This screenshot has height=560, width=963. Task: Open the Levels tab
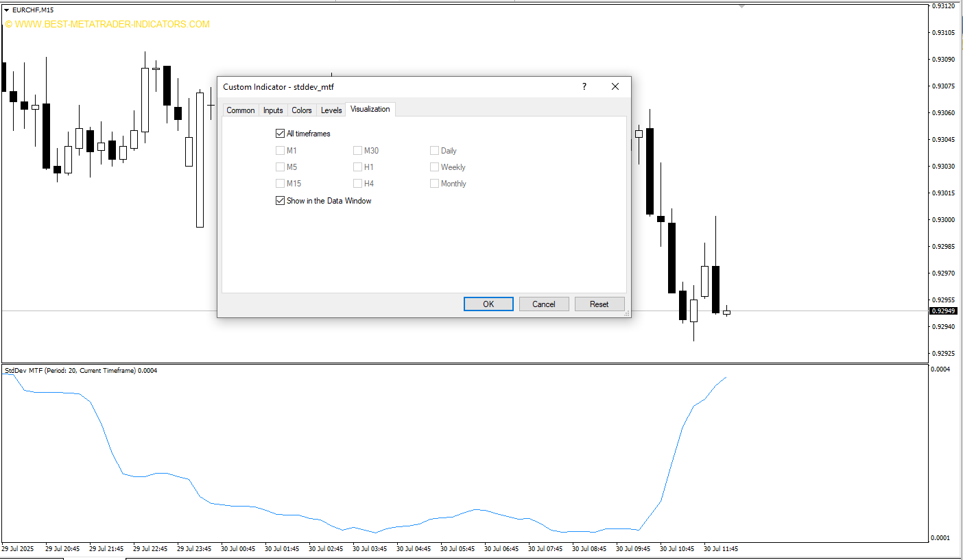point(331,110)
